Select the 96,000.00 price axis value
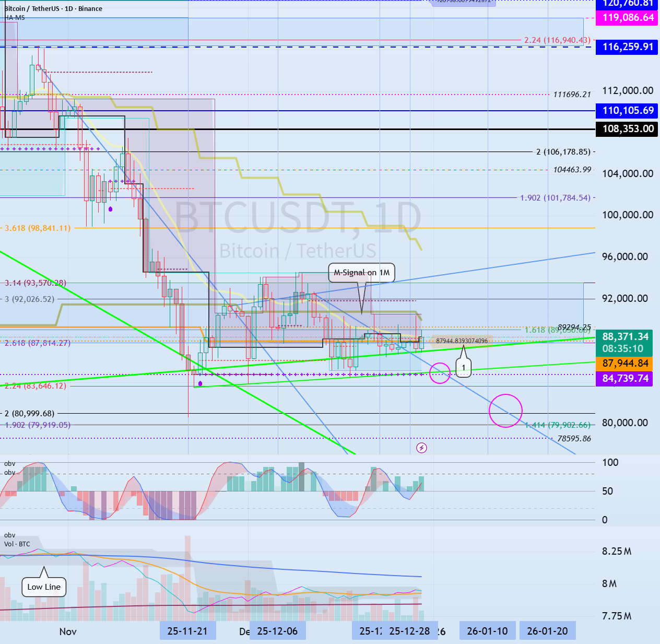Viewport: 660px width, 644px height. (625, 256)
